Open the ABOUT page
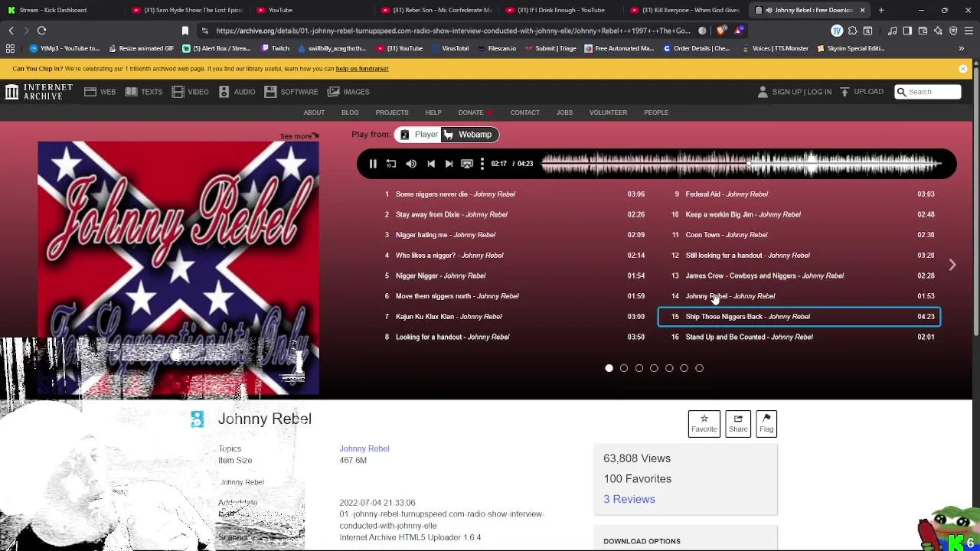980x551 pixels. pos(314,112)
